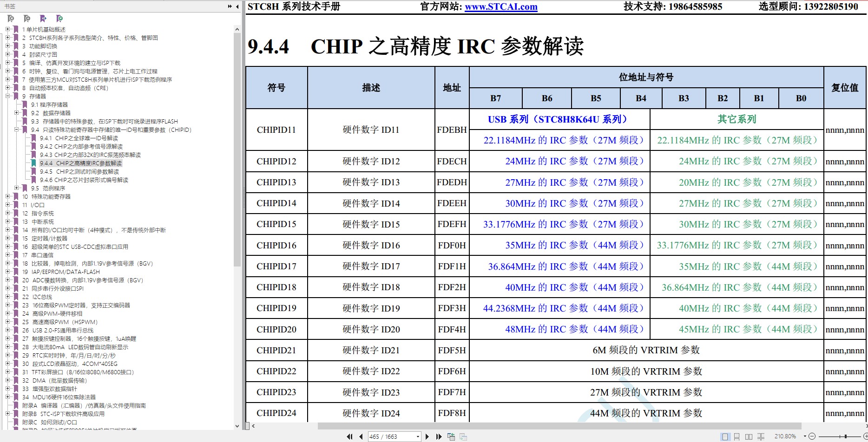Switch to single page view mode
868x442 pixels.
tap(725, 436)
